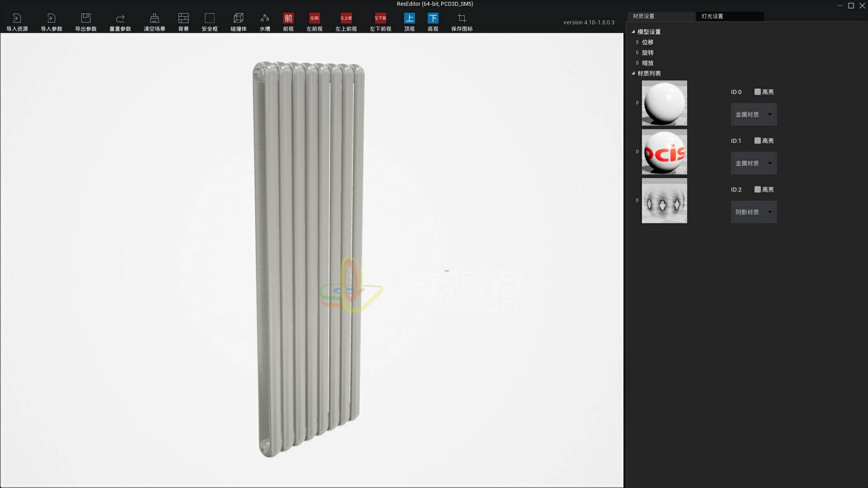Switch to 左下前视 lower-left-front view
This screenshot has height=488, width=868.
tap(380, 22)
